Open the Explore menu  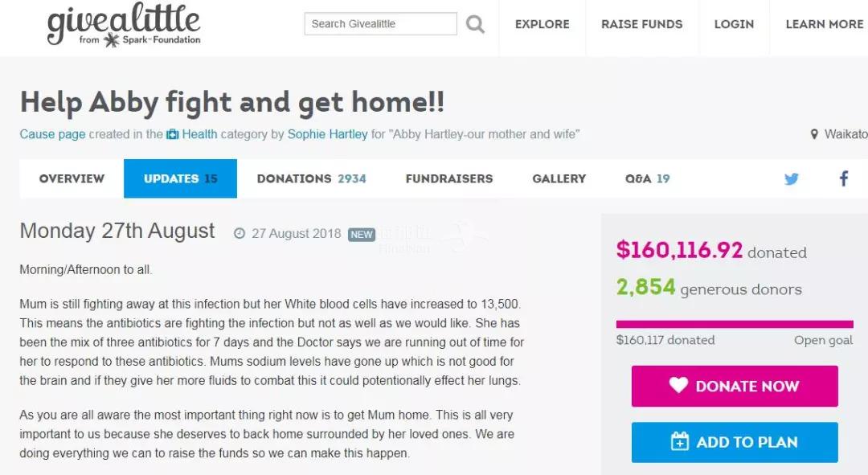point(542,24)
